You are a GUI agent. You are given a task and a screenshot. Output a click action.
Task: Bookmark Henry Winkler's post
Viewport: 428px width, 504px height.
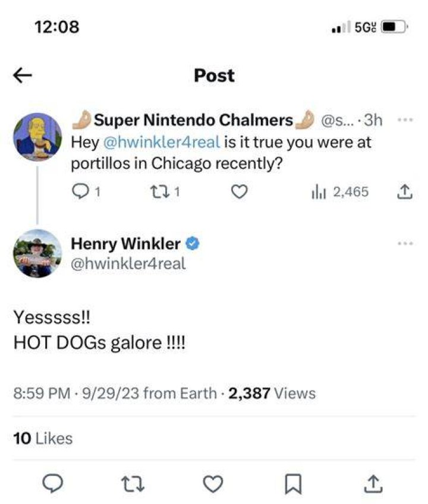293,484
